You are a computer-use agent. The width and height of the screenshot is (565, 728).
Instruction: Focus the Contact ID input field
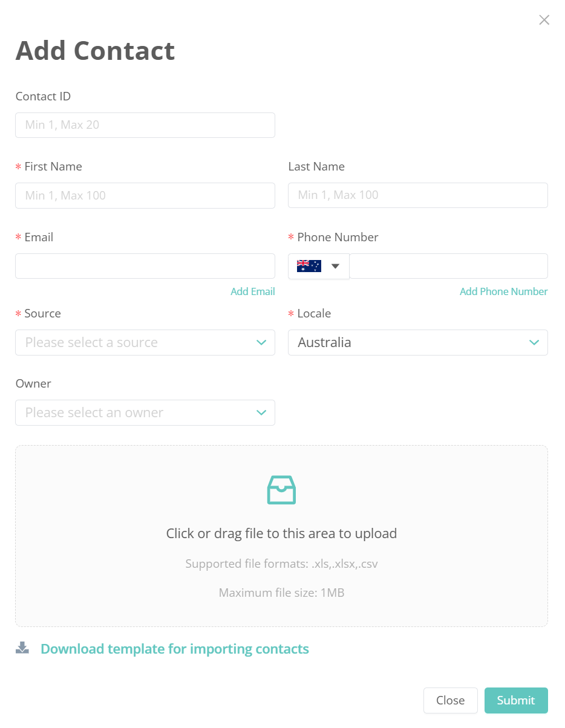coord(145,125)
